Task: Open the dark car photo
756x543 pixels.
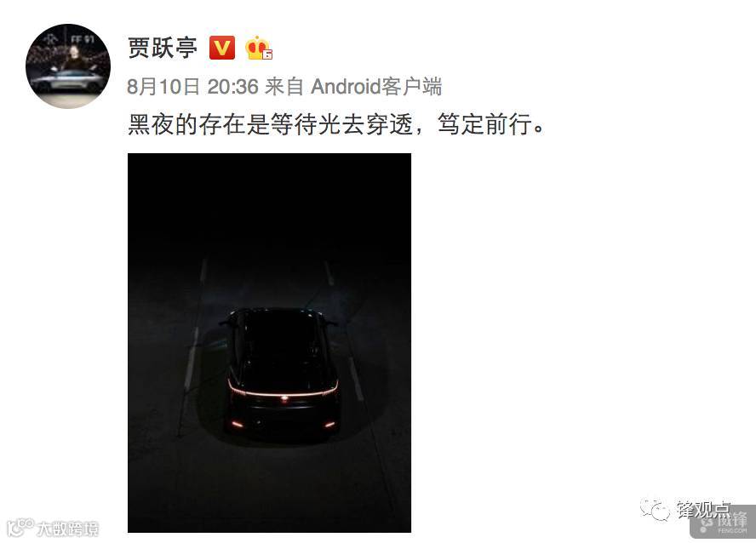Action: click(x=269, y=343)
